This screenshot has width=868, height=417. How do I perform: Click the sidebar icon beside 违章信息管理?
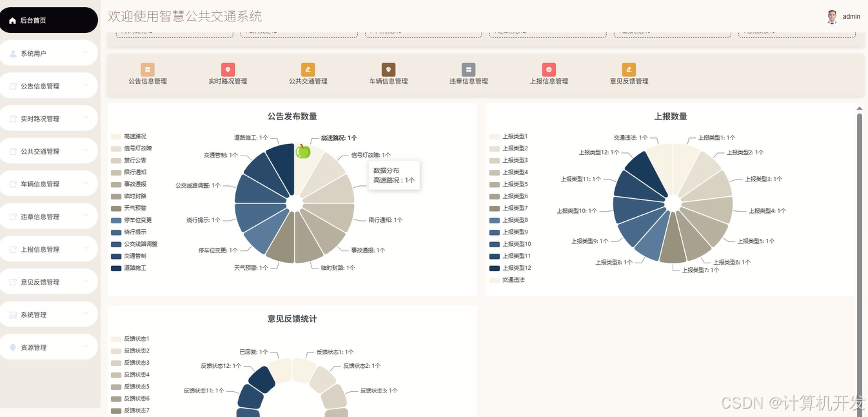click(13, 217)
